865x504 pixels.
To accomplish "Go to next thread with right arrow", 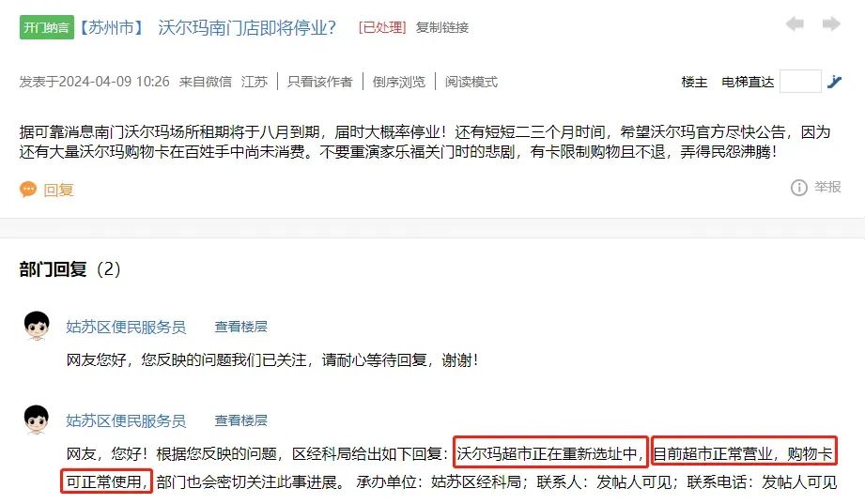I will pyautogui.click(x=831, y=24).
